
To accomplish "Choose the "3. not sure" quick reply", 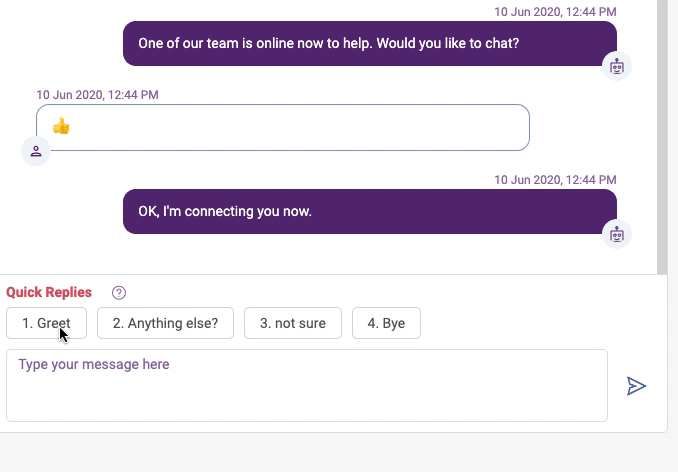I will [293, 323].
